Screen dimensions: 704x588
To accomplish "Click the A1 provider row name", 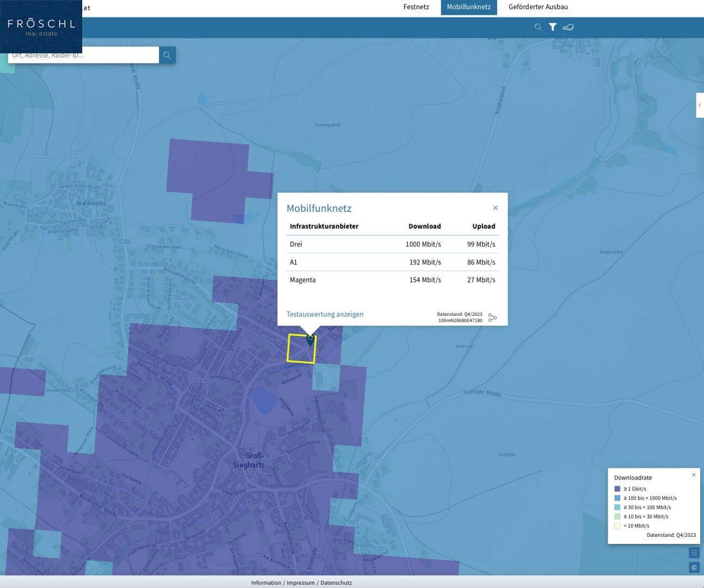I will 293,262.
